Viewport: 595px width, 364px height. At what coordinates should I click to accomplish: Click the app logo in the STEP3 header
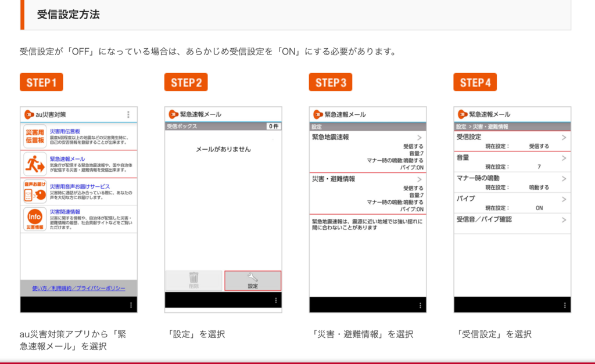click(x=318, y=114)
